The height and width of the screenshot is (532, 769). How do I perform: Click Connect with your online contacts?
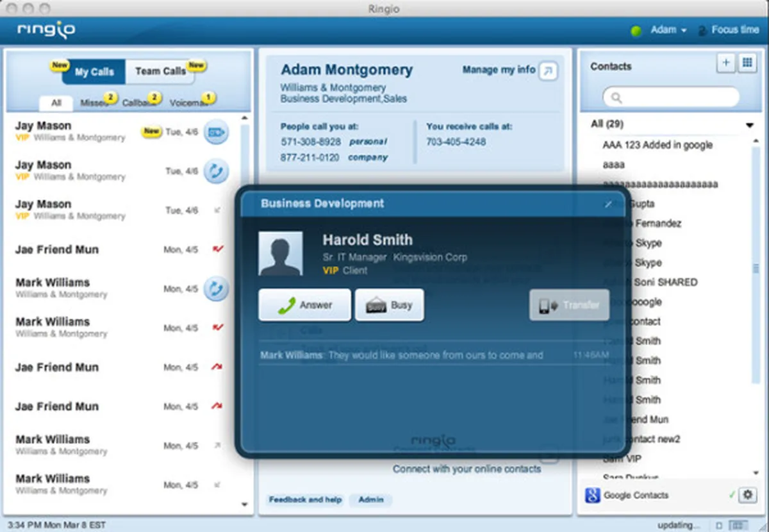(x=467, y=469)
